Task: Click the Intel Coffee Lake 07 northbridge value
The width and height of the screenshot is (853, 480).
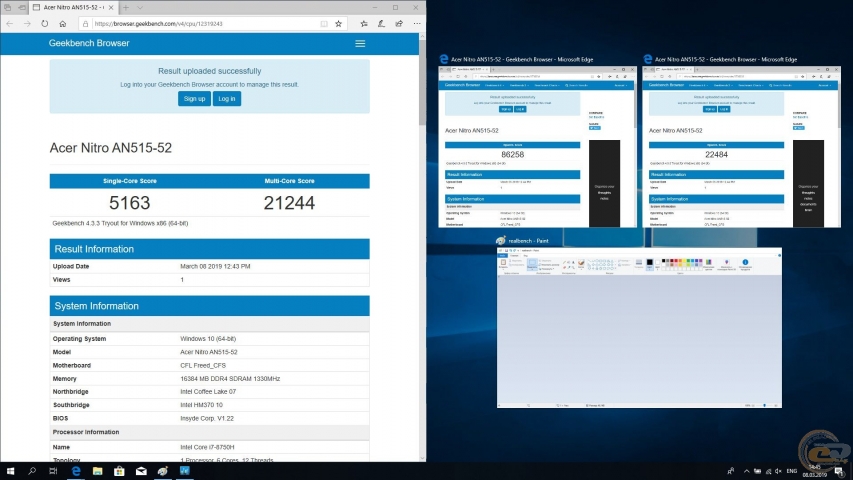Action: [208, 392]
